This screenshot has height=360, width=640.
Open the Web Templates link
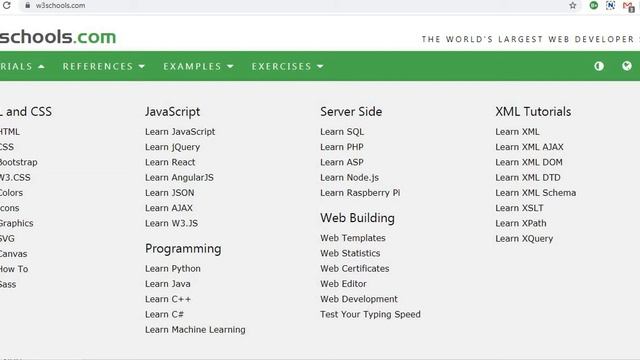353,238
